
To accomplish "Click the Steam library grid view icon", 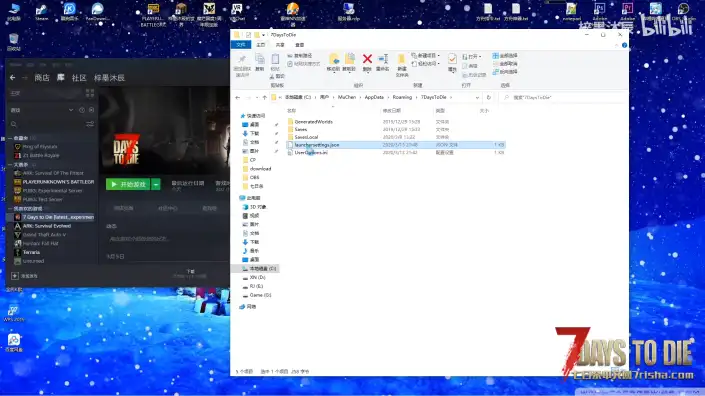I will pyautogui.click(x=90, y=93).
